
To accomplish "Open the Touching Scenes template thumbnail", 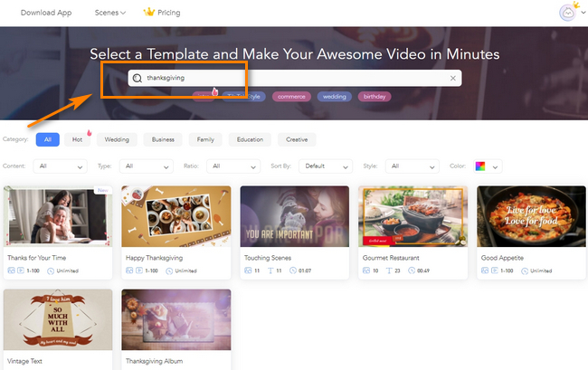I will [x=295, y=216].
